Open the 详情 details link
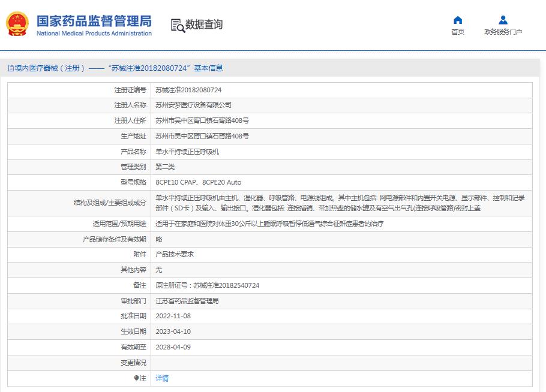The width and height of the screenshot is (546, 392). coord(162,378)
